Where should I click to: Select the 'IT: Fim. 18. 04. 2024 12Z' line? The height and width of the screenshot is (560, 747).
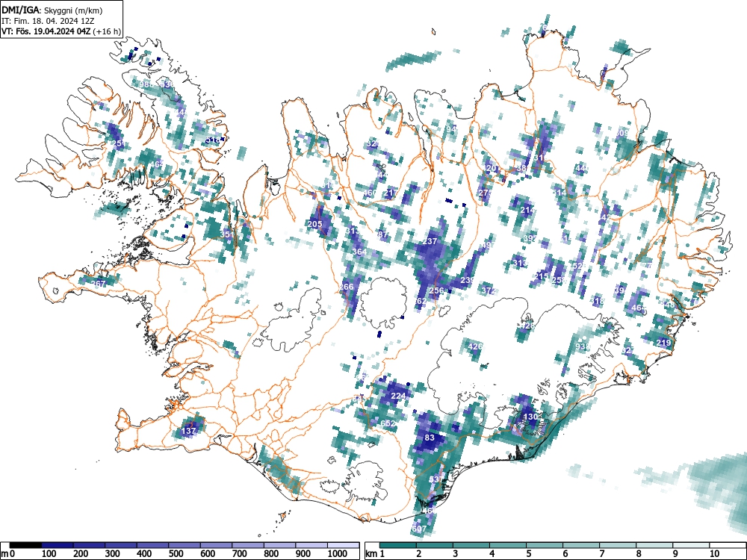(48, 21)
